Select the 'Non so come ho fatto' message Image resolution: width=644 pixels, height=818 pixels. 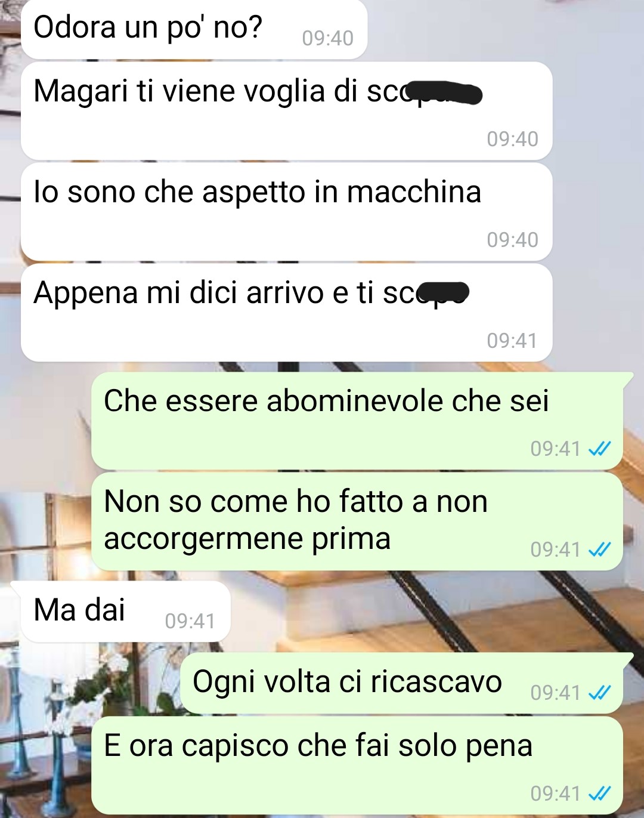357,521
